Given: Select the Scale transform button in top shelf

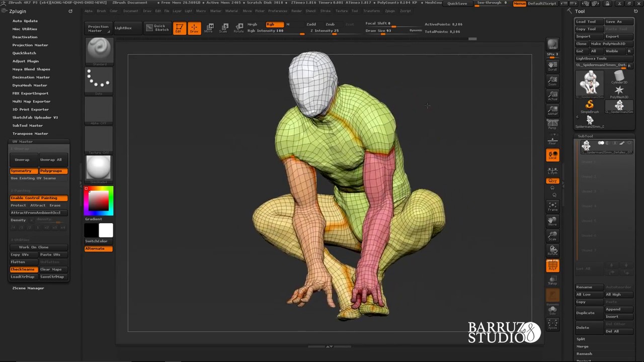Looking at the screenshot, I should coord(224,28).
